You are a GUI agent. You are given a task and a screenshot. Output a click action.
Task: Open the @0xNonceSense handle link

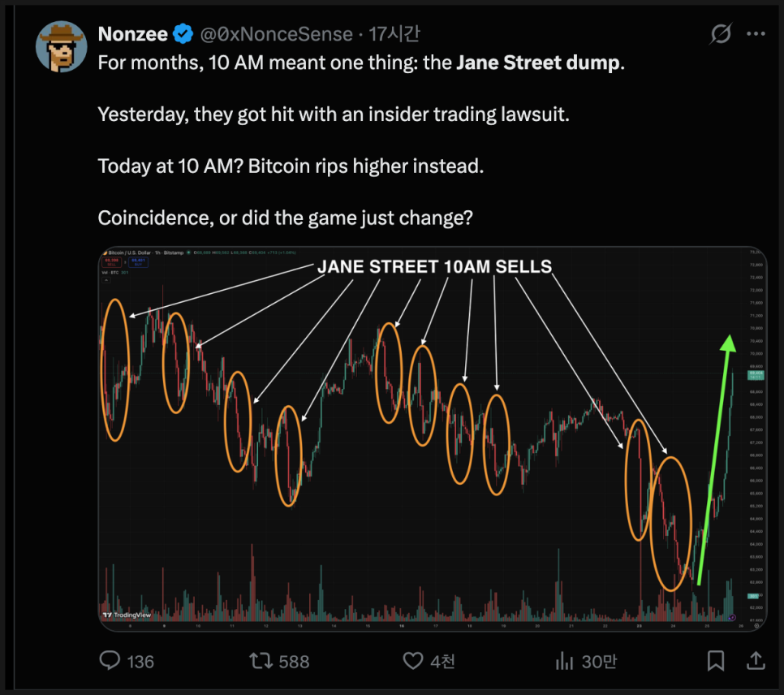point(276,34)
